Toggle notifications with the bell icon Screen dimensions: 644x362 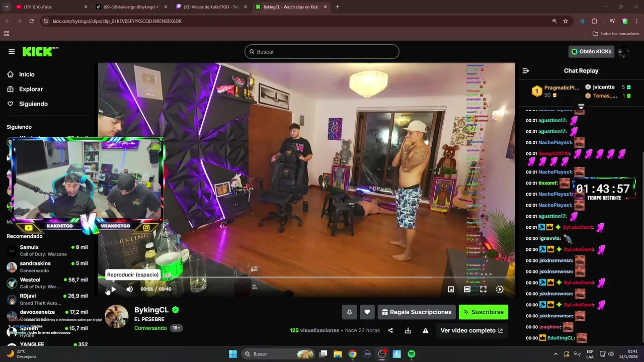[x=349, y=312]
